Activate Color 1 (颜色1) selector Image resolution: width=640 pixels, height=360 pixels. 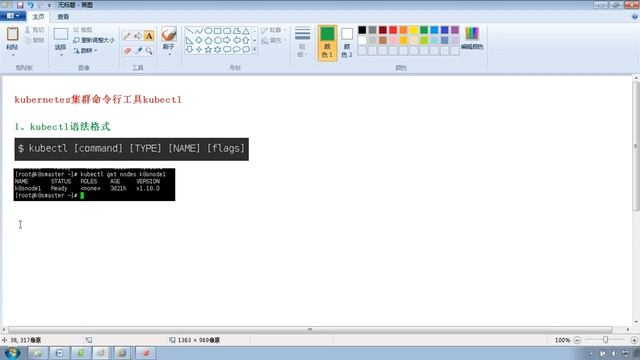327,42
